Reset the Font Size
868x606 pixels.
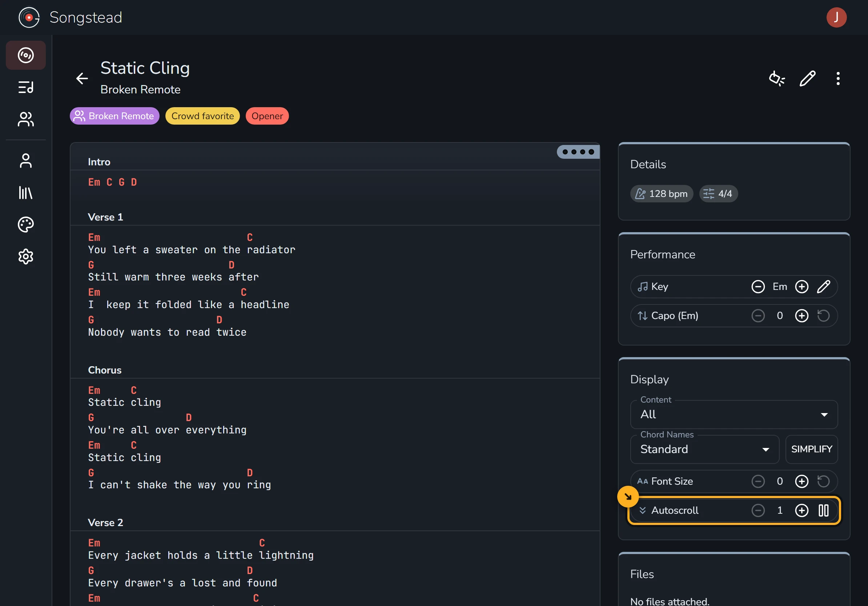point(824,481)
